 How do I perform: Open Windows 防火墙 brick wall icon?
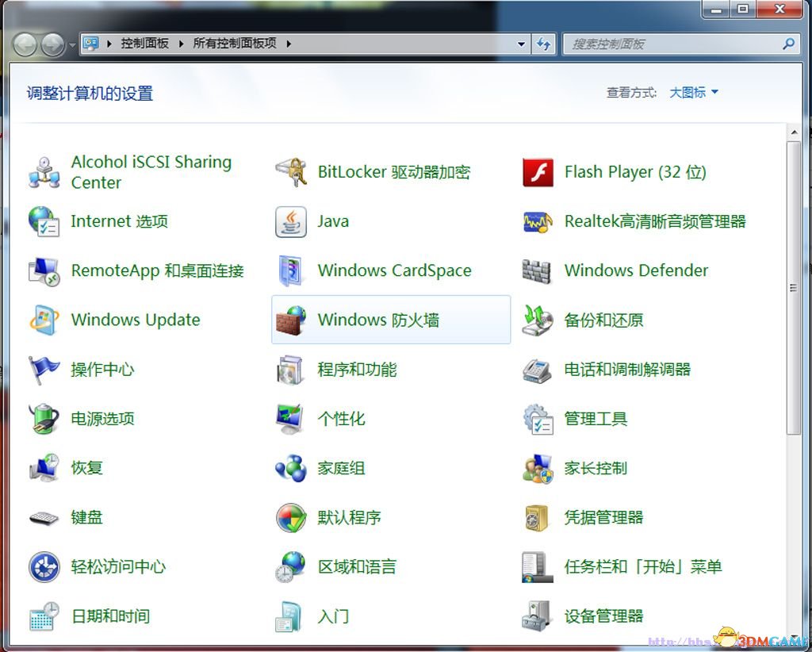point(290,320)
